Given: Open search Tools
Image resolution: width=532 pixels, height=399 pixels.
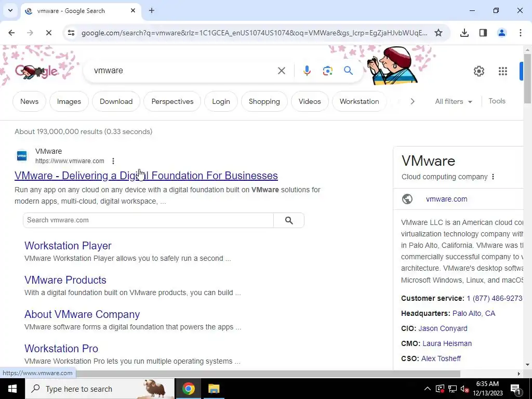Looking at the screenshot, I should pyautogui.click(x=497, y=101).
